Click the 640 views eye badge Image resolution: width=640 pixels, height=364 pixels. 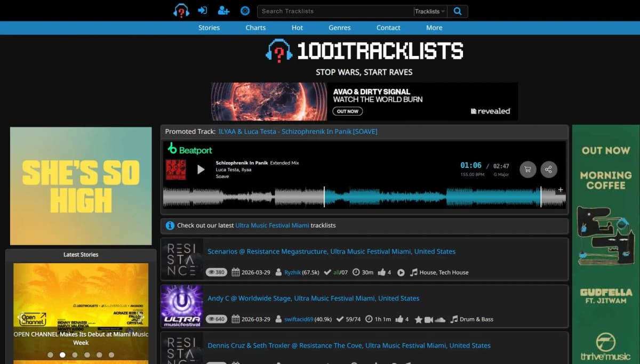216,319
